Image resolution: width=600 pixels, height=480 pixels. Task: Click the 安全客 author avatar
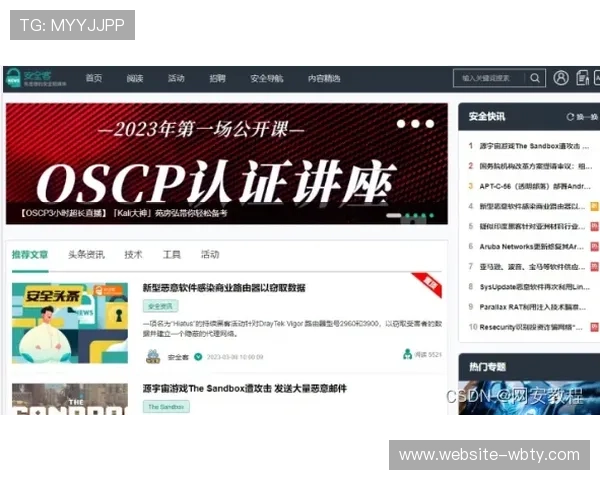[x=153, y=356]
